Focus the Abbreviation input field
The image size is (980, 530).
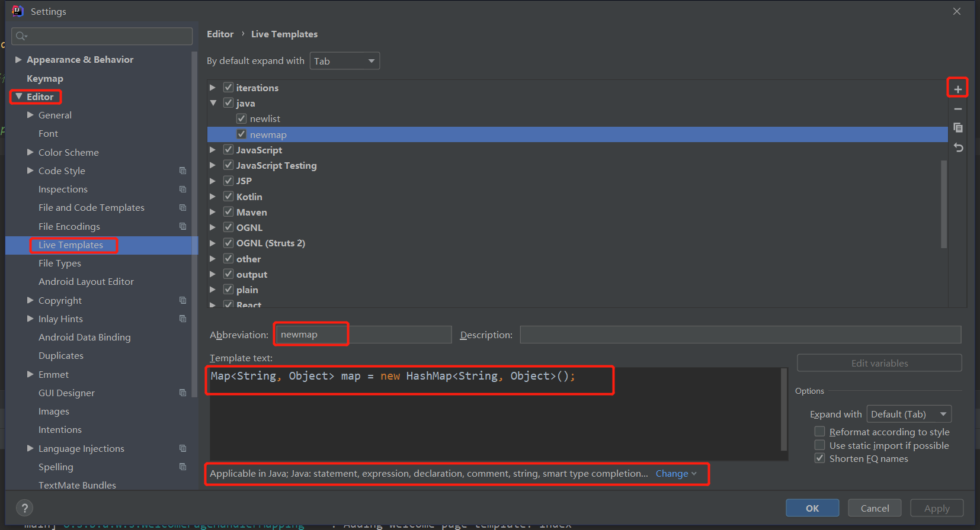point(363,335)
